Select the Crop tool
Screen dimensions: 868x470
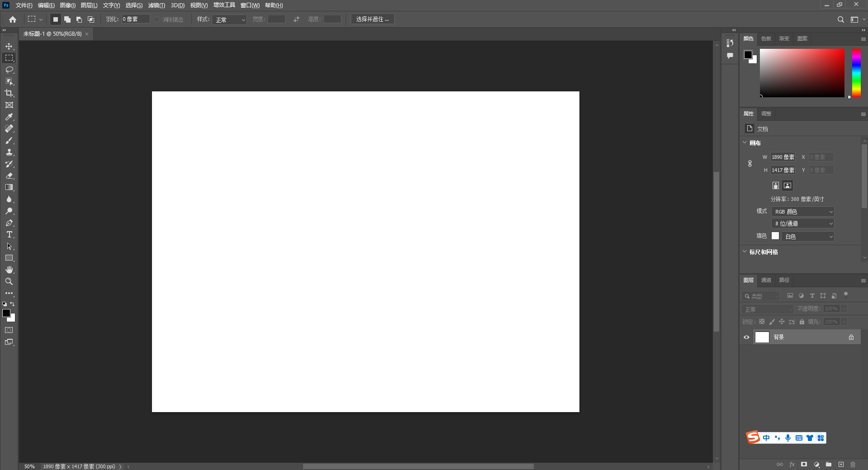pyautogui.click(x=9, y=93)
